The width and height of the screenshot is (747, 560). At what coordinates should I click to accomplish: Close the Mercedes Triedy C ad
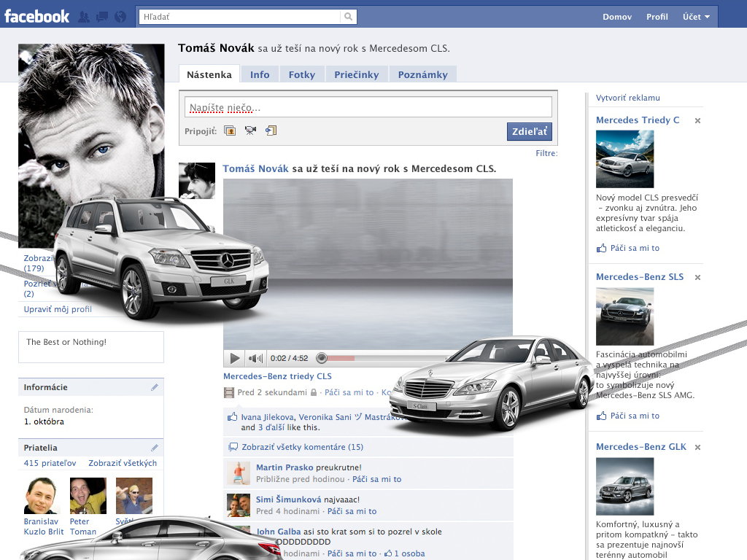coord(697,120)
